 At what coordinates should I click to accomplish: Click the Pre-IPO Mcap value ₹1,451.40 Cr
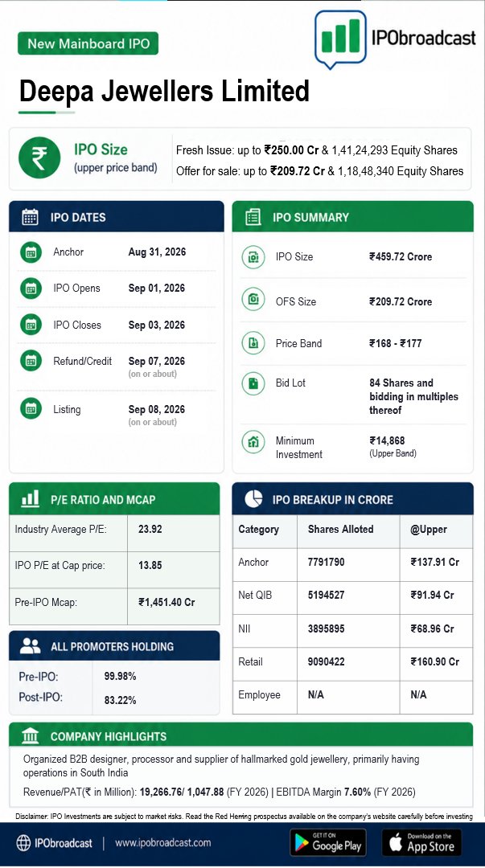tap(166, 602)
